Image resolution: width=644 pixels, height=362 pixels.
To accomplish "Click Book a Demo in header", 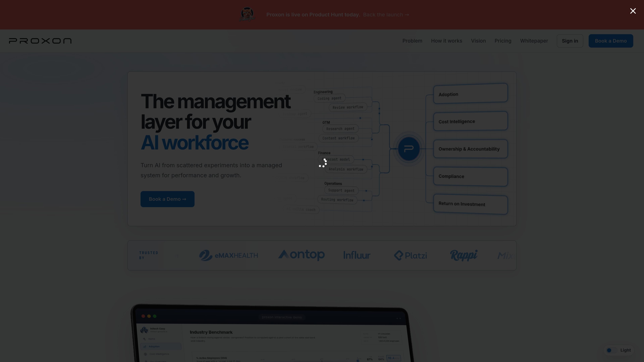I will [x=610, y=41].
